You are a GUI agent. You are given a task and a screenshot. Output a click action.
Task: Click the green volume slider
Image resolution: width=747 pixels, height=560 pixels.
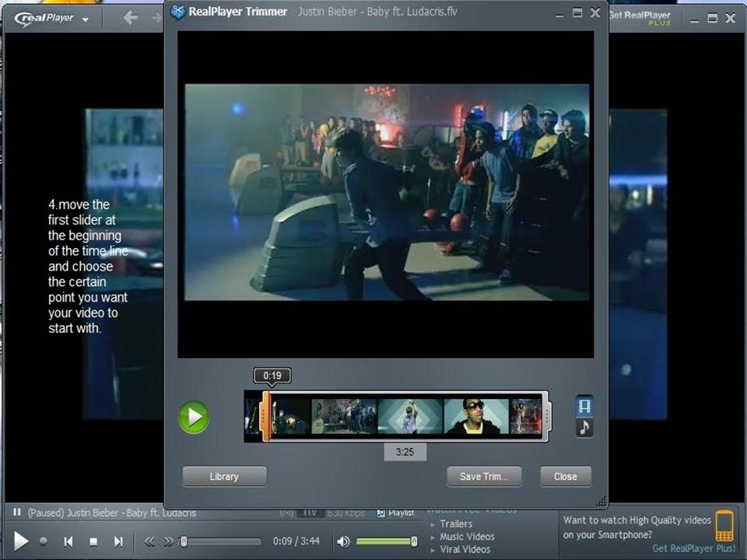386,541
